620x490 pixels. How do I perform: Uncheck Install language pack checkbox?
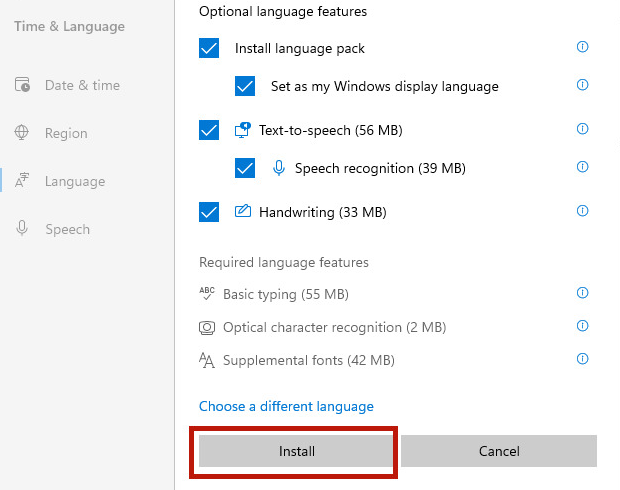point(209,48)
